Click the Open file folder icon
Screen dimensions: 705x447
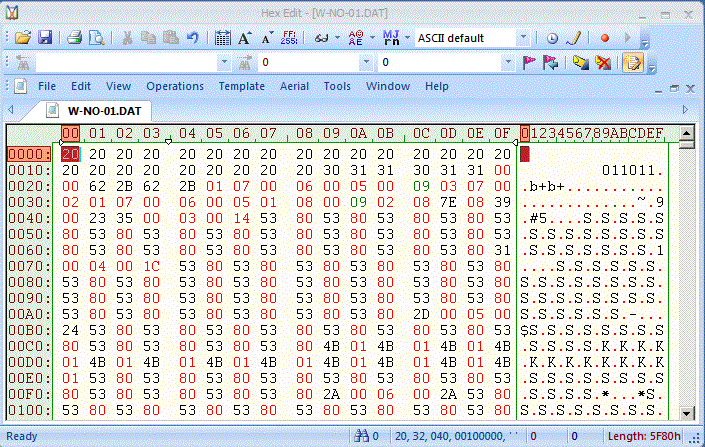coord(22,38)
